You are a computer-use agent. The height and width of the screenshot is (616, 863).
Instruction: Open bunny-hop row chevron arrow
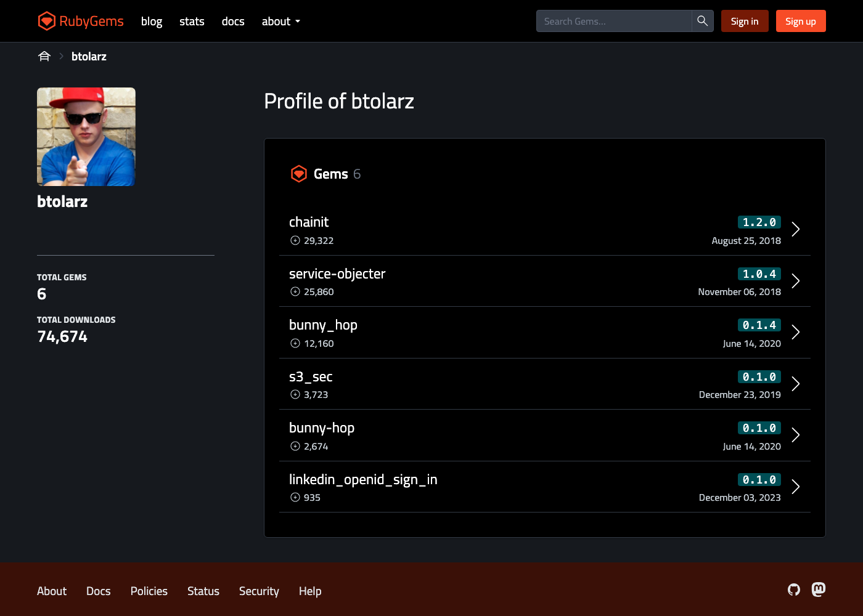coord(796,435)
